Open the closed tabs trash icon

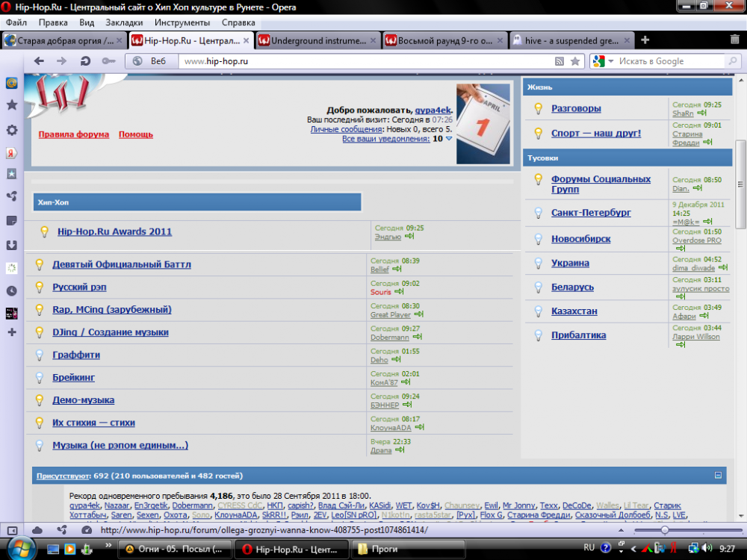pyautogui.click(x=734, y=40)
